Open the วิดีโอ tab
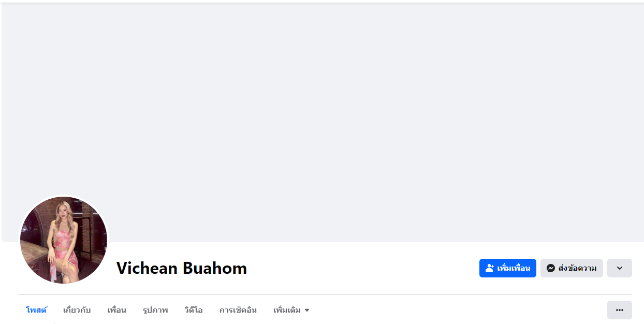 click(193, 310)
